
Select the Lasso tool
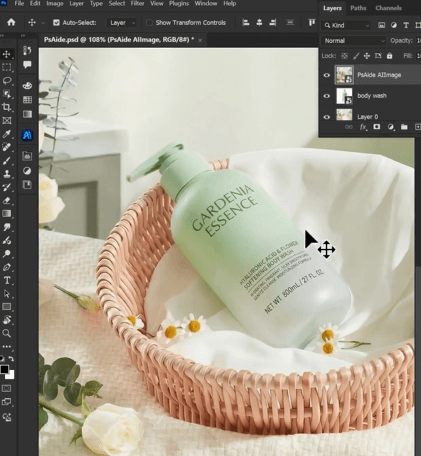click(7, 81)
